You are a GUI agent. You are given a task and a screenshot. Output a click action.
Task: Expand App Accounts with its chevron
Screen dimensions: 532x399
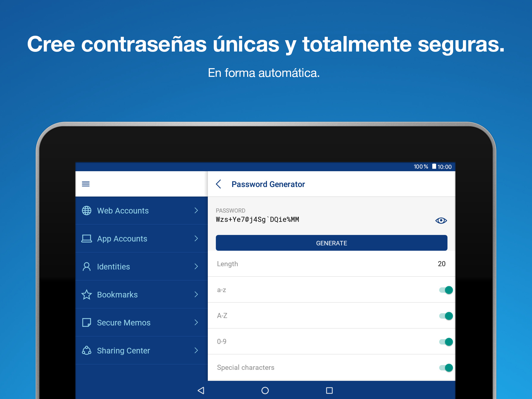(x=196, y=239)
